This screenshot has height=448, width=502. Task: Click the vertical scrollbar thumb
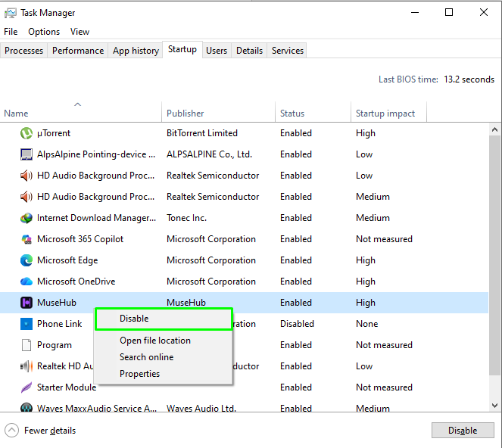click(x=494, y=255)
